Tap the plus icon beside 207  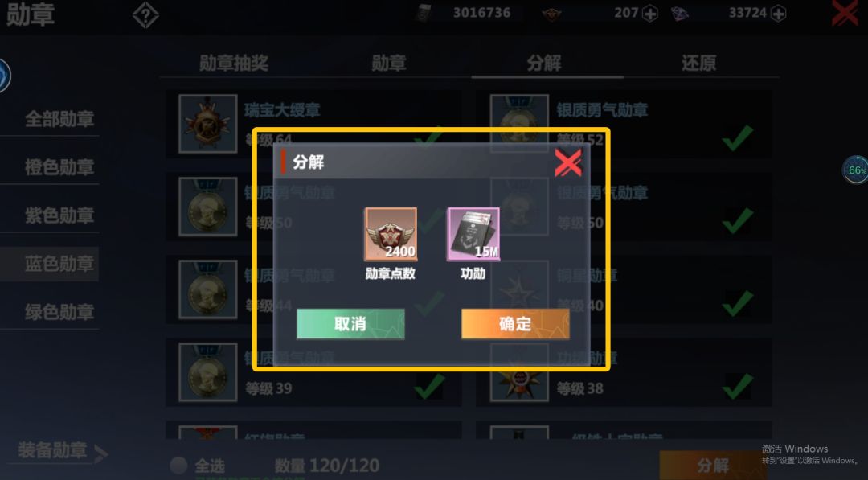click(650, 14)
